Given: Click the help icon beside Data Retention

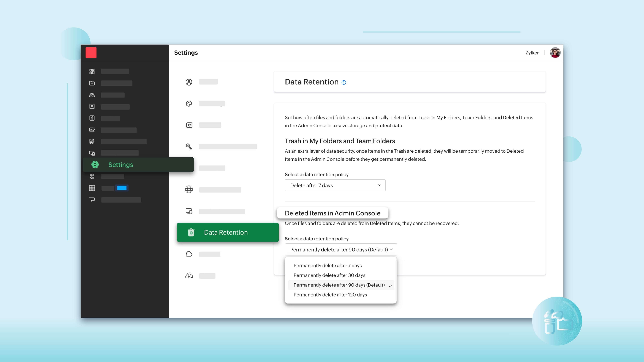Looking at the screenshot, I should pyautogui.click(x=344, y=82).
